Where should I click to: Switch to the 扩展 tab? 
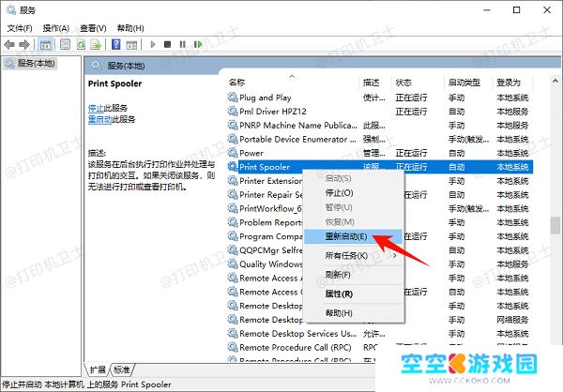98,369
